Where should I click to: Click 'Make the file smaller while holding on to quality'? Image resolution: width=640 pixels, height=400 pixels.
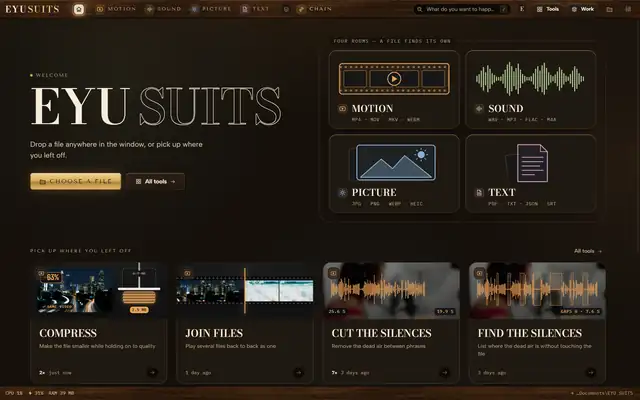(97, 346)
